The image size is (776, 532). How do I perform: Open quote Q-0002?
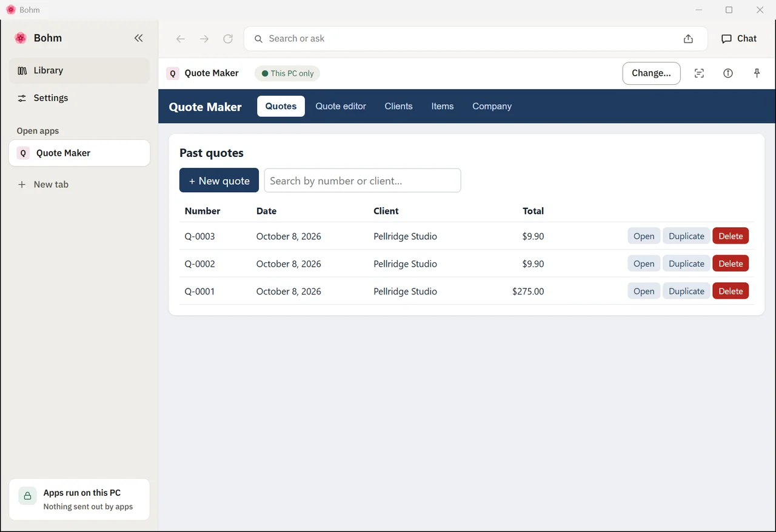[x=644, y=264]
